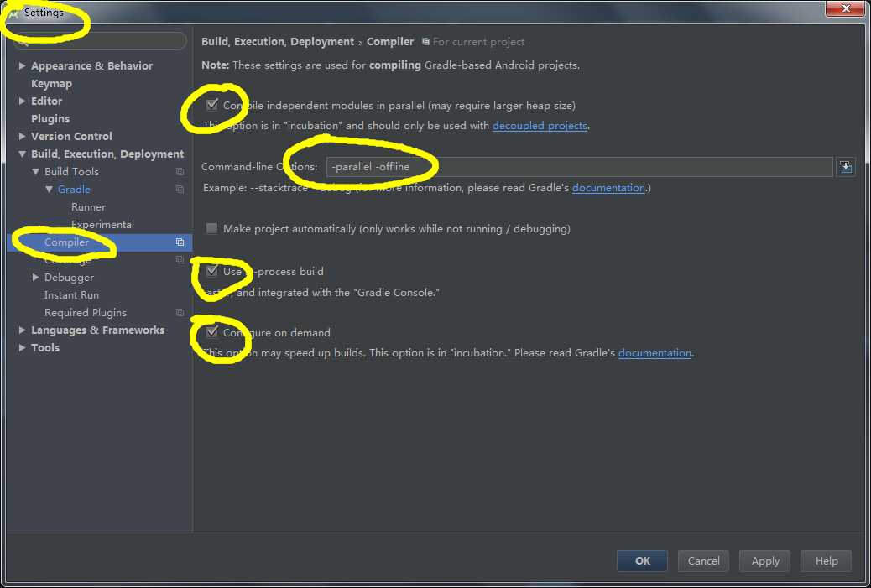Viewport: 871px width, 588px height.
Task: Open Plugins settings page
Action: coord(50,119)
